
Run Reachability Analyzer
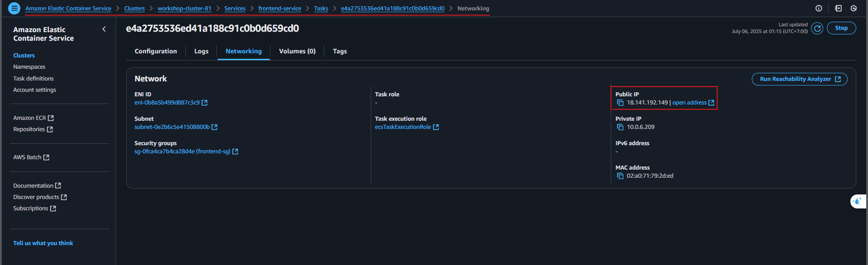(799, 79)
